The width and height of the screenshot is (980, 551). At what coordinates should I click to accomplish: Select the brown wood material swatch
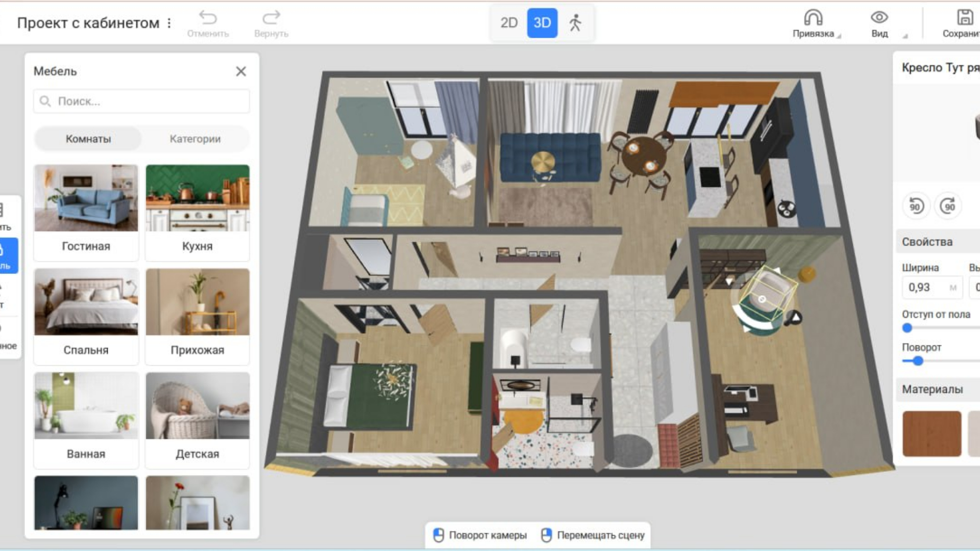(932, 434)
